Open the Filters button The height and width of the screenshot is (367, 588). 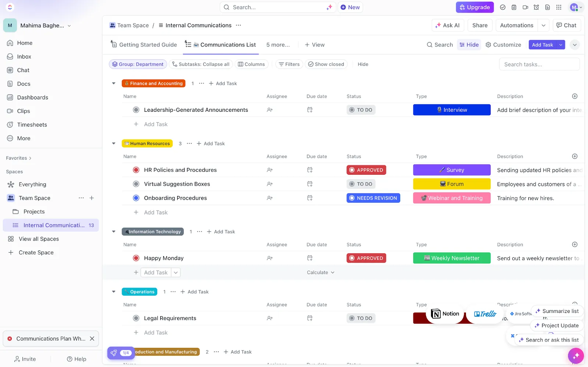click(x=289, y=64)
